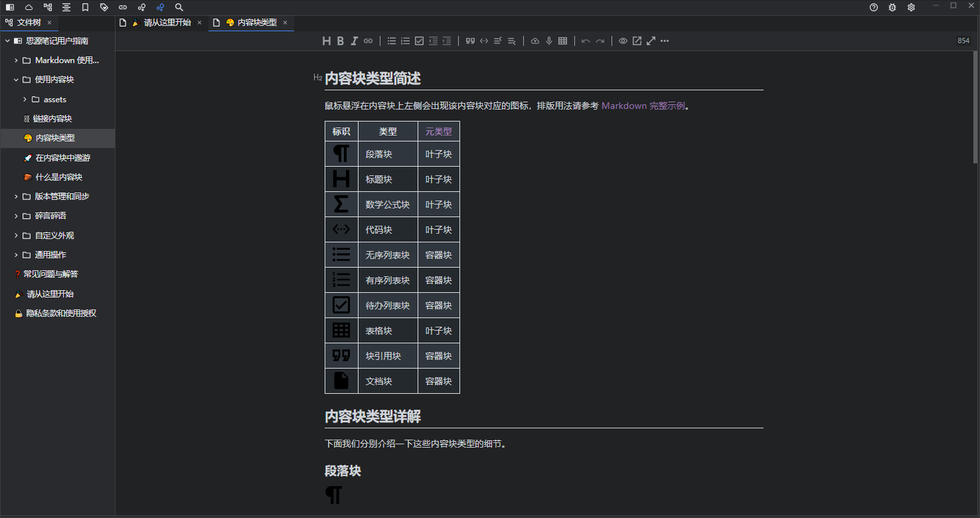The height and width of the screenshot is (518, 980).
Task: Toggle the task list checkbox icon
Action: tap(419, 41)
